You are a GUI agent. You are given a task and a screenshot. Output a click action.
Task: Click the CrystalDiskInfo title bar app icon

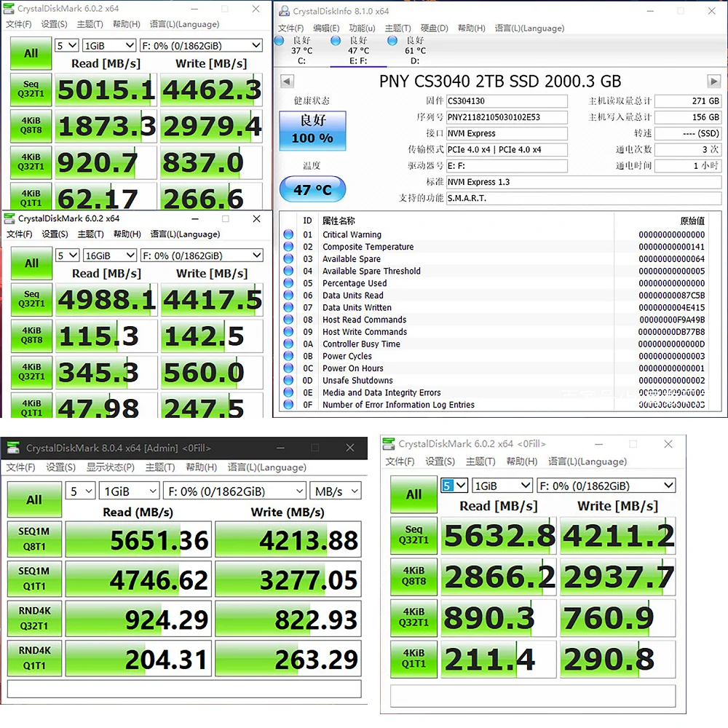pos(283,11)
